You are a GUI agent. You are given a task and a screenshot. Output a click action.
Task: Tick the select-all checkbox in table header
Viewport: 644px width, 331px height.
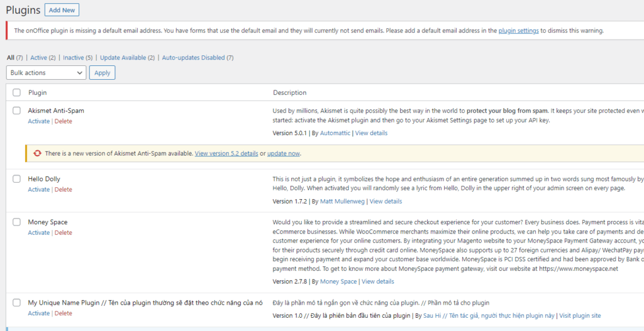pos(16,93)
